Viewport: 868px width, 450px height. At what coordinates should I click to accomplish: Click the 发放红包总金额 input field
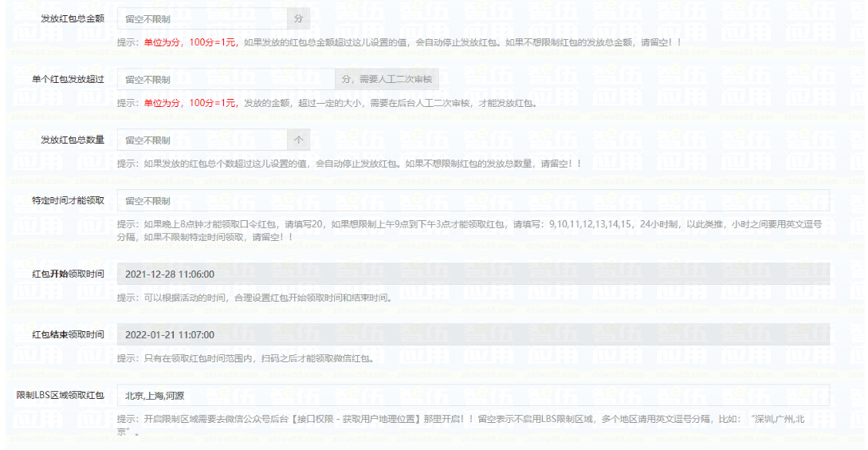tap(202, 19)
